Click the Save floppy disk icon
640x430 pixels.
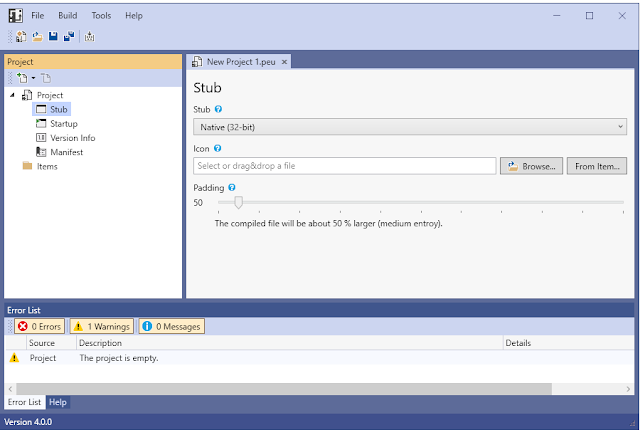[x=53, y=37]
